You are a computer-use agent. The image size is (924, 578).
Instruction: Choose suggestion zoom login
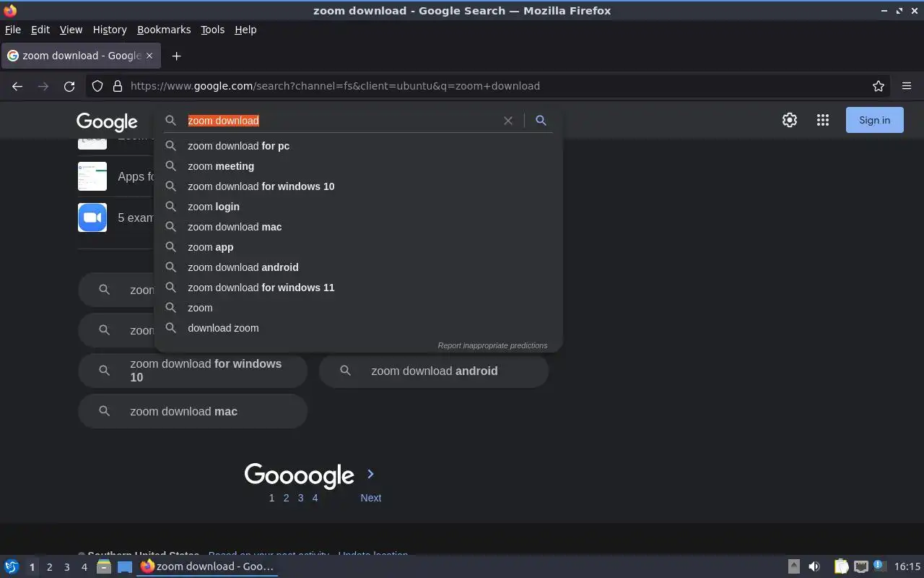(358, 207)
